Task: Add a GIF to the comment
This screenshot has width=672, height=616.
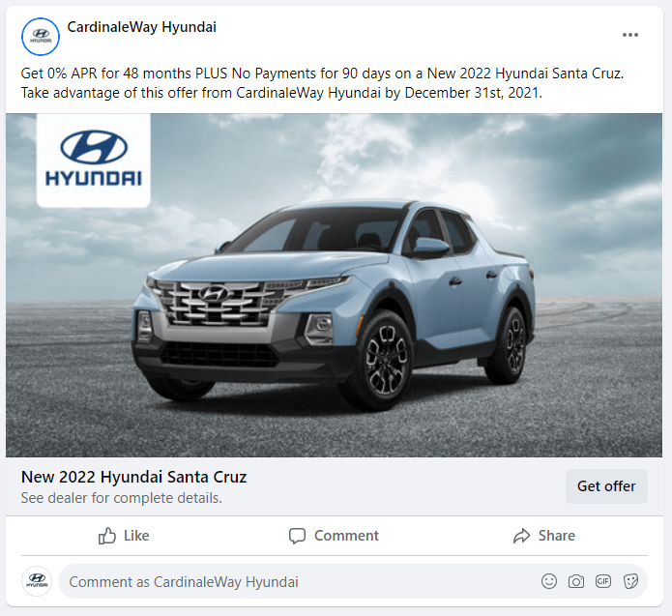Action: 603,581
